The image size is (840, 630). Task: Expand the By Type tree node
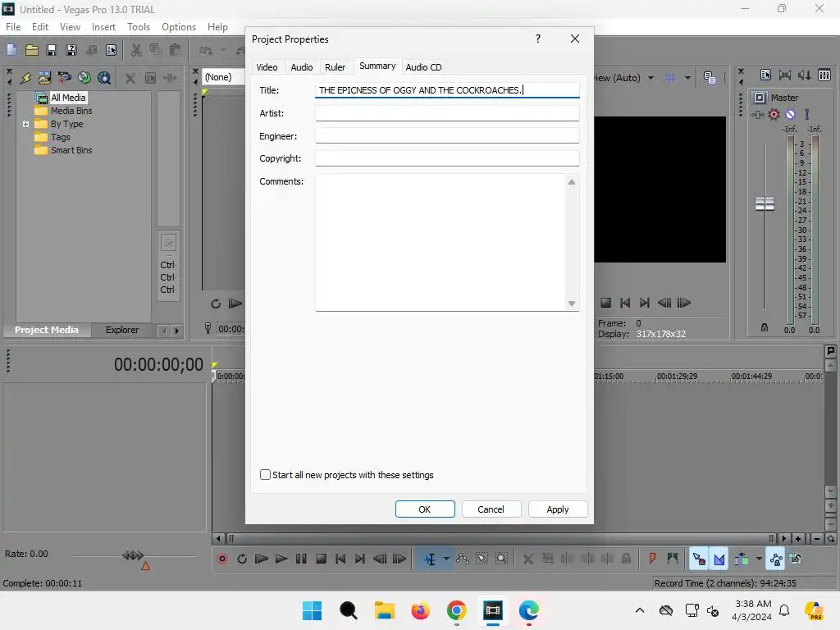[x=25, y=124]
